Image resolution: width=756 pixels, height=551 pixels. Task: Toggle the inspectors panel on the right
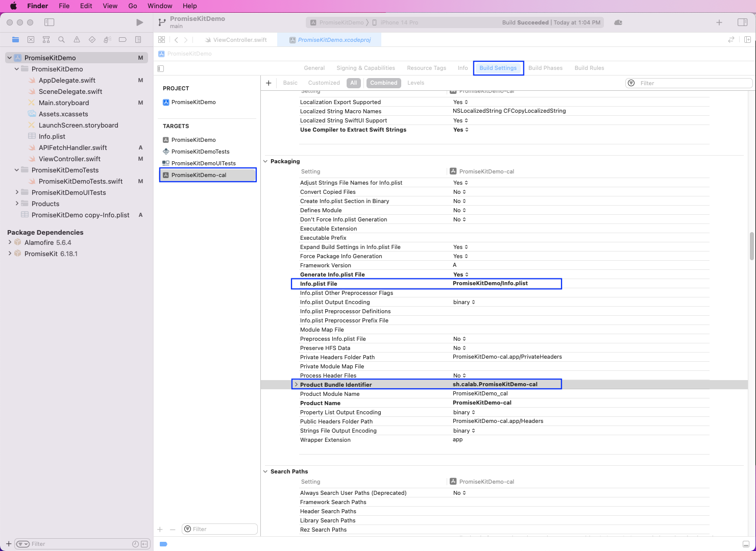coord(743,22)
